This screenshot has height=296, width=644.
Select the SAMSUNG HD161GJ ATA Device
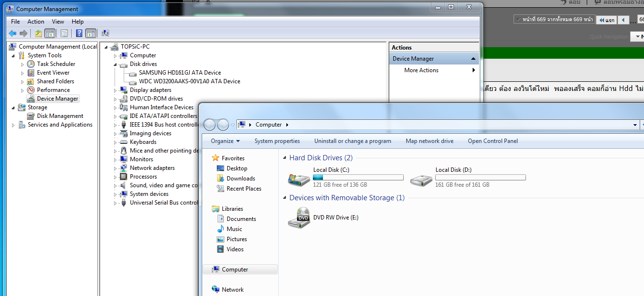click(180, 73)
